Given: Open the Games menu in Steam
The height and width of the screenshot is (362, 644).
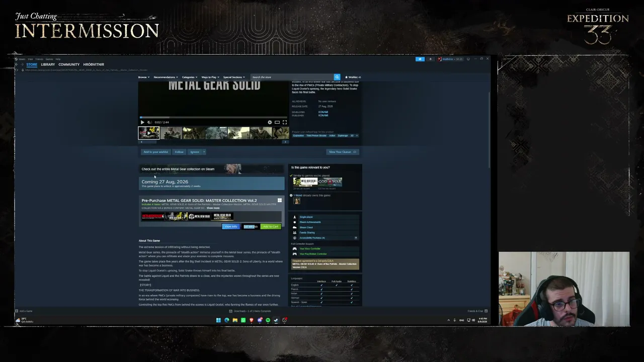Looking at the screenshot, I should (49, 59).
